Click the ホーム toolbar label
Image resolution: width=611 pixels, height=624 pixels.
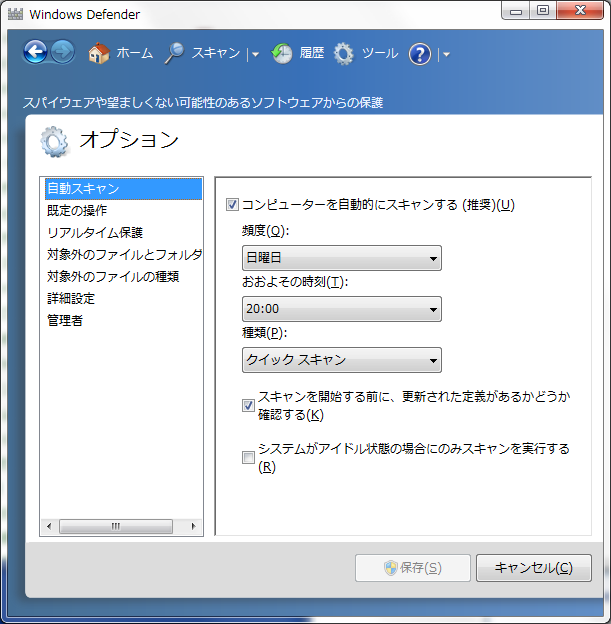[135, 53]
